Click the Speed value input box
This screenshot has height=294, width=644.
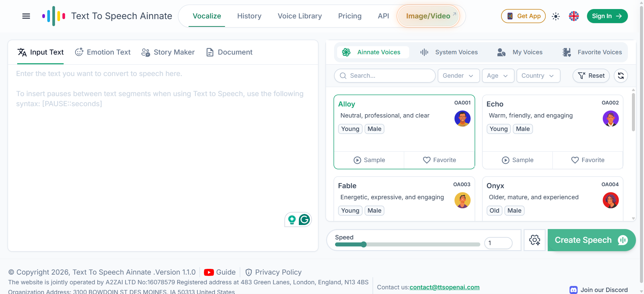[498, 243]
